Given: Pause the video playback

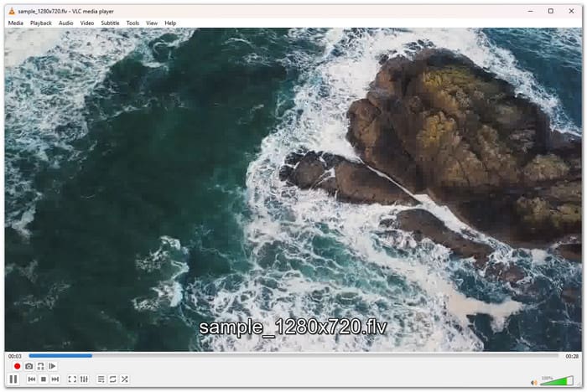Looking at the screenshot, I should (x=13, y=379).
